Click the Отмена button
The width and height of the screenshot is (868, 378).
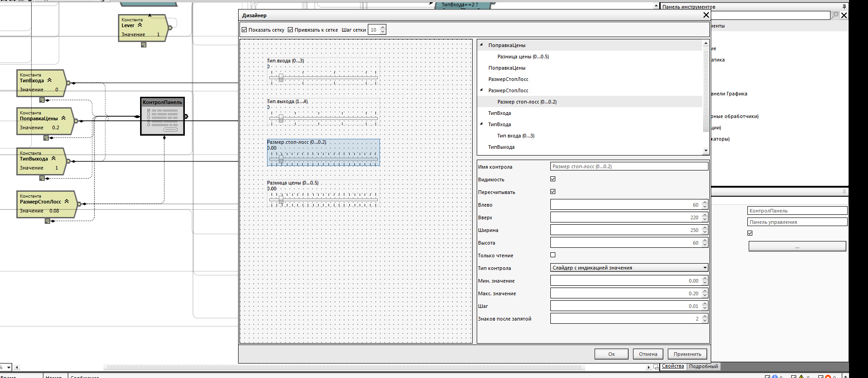point(648,354)
